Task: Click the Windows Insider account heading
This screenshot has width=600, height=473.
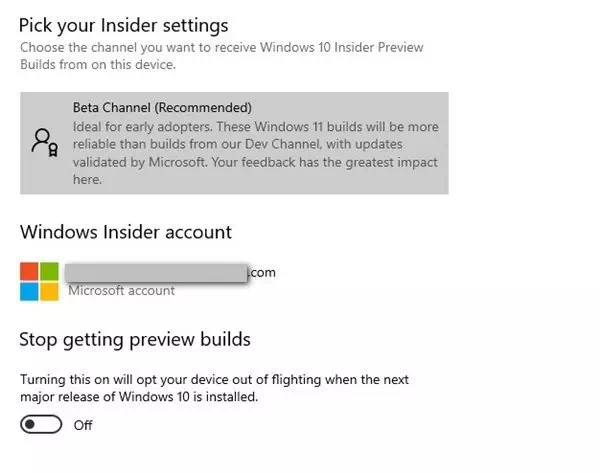Action: click(126, 232)
